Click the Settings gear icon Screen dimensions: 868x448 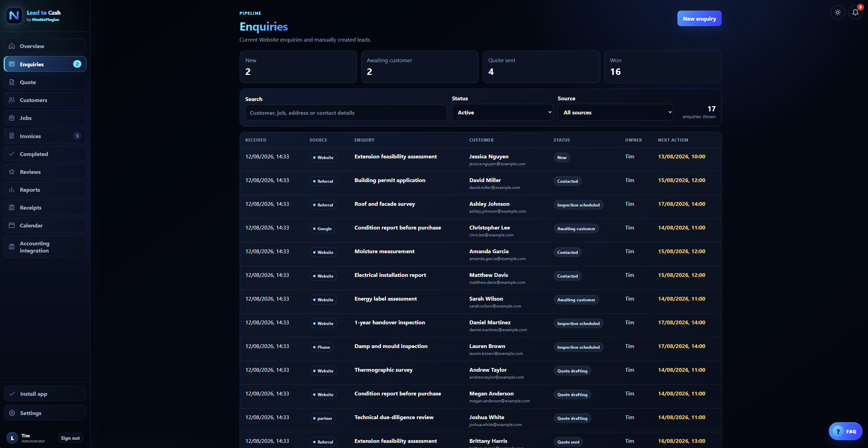click(12, 413)
